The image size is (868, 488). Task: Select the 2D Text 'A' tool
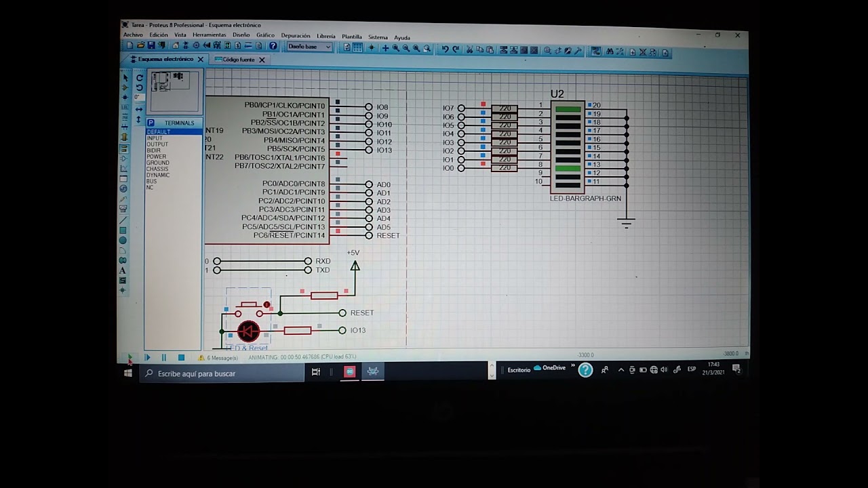123,270
